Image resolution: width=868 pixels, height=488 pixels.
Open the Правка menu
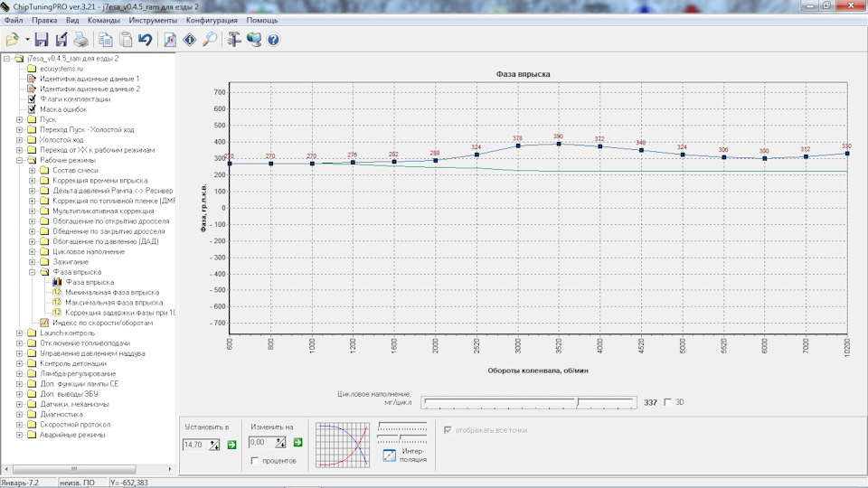pos(44,20)
